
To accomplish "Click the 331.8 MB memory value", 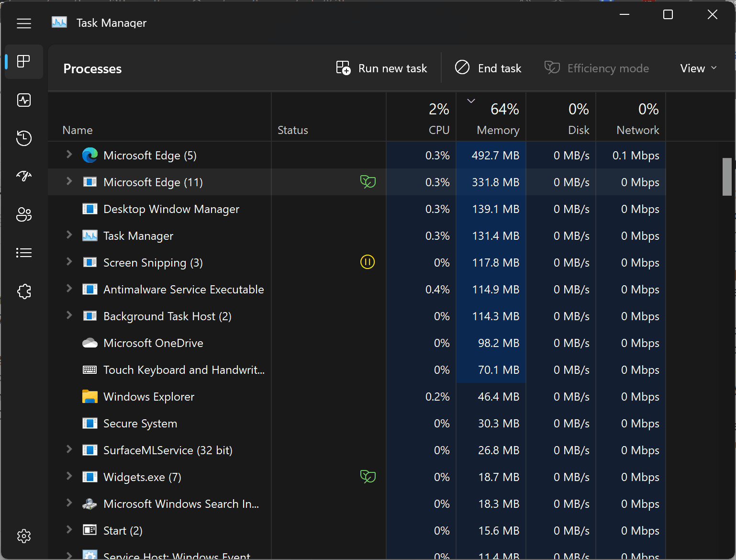I will point(495,182).
